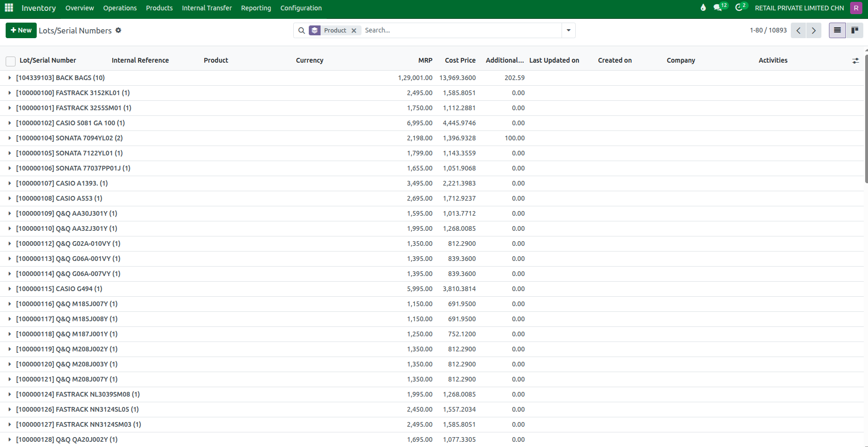868x447 pixels.
Task: Check the select-all records checkbox
Action: pyautogui.click(x=10, y=61)
